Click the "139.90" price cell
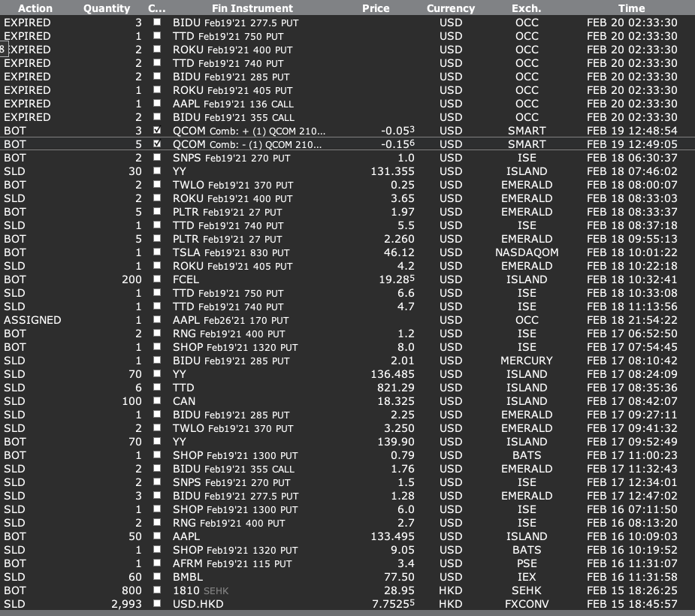The width and height of the screenshot is (695, 616). pos(396,442)
